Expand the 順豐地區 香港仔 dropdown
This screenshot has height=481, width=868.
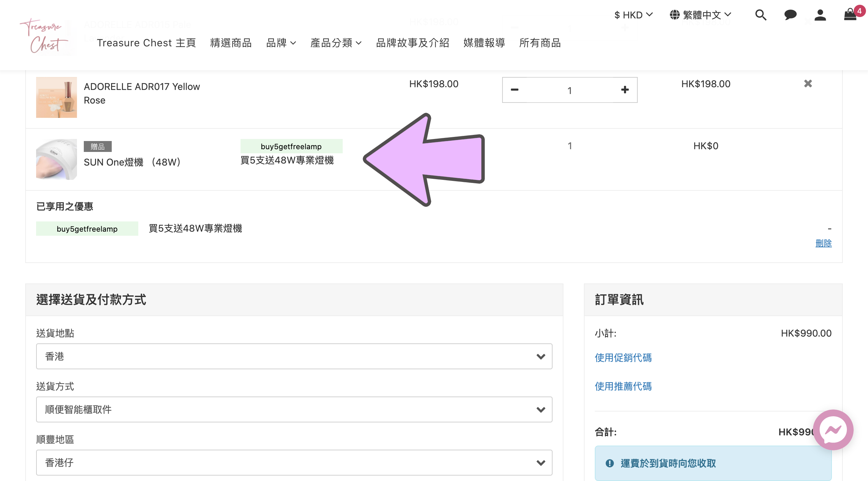[x=294, y=463]
